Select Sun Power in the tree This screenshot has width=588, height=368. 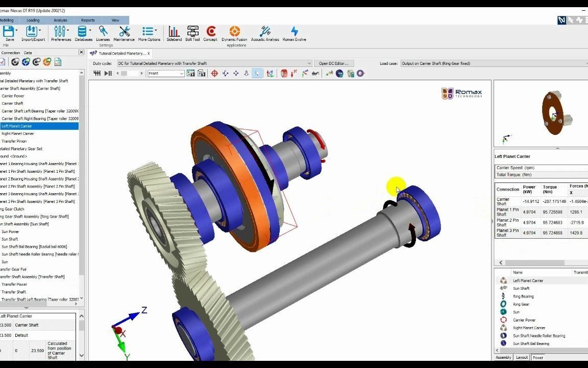pos(10,232)
